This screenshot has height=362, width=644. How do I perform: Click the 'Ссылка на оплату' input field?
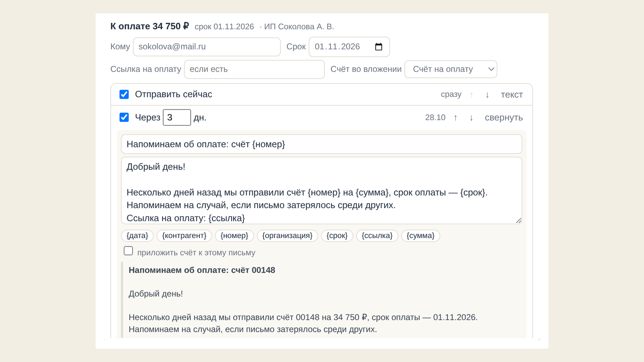254,69
